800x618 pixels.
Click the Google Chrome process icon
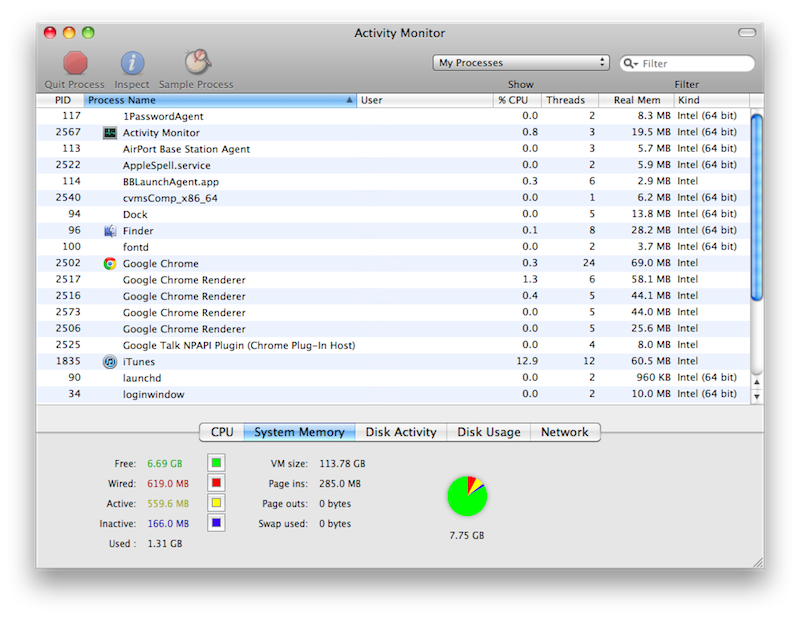point(110,263)
